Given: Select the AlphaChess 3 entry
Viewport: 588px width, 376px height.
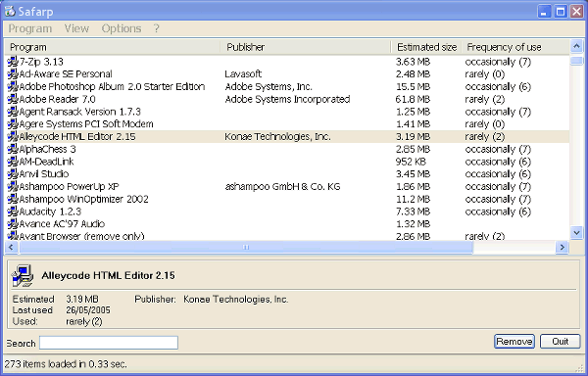Looking at the screenshot, I should pos(47,149).
